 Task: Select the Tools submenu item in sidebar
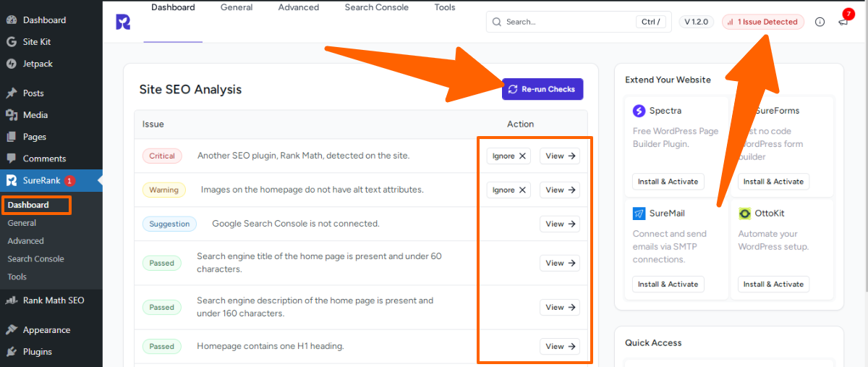click(17, 277)
